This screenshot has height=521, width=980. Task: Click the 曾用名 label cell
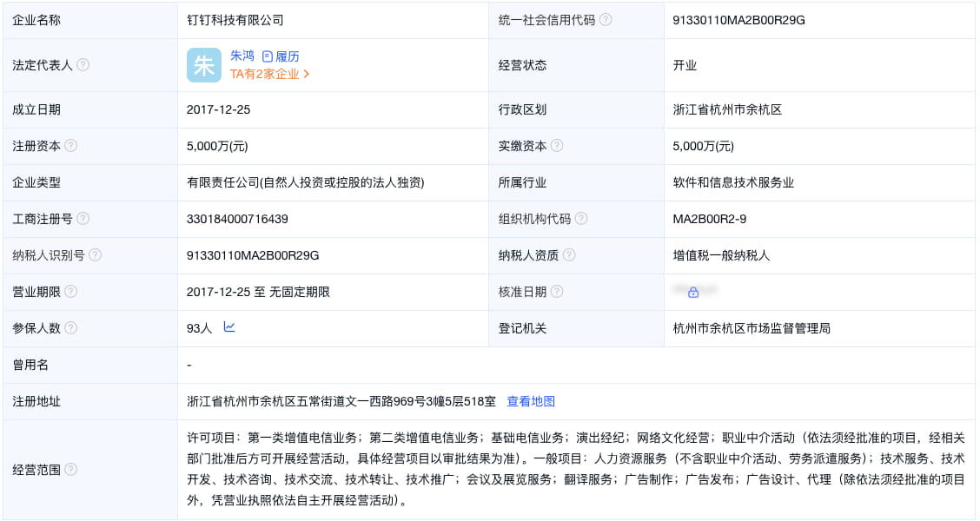[90, 365]
